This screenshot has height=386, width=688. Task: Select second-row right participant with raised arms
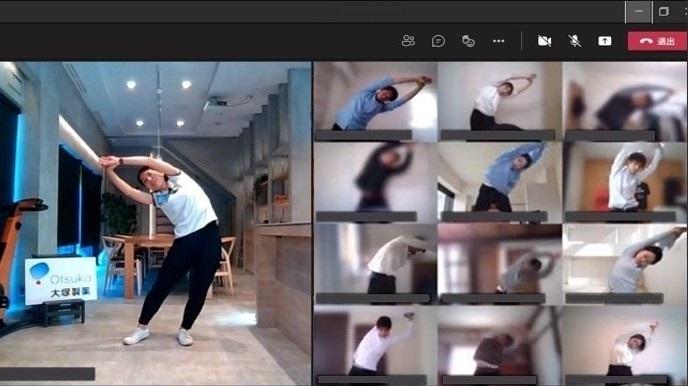tap(625, 182)
